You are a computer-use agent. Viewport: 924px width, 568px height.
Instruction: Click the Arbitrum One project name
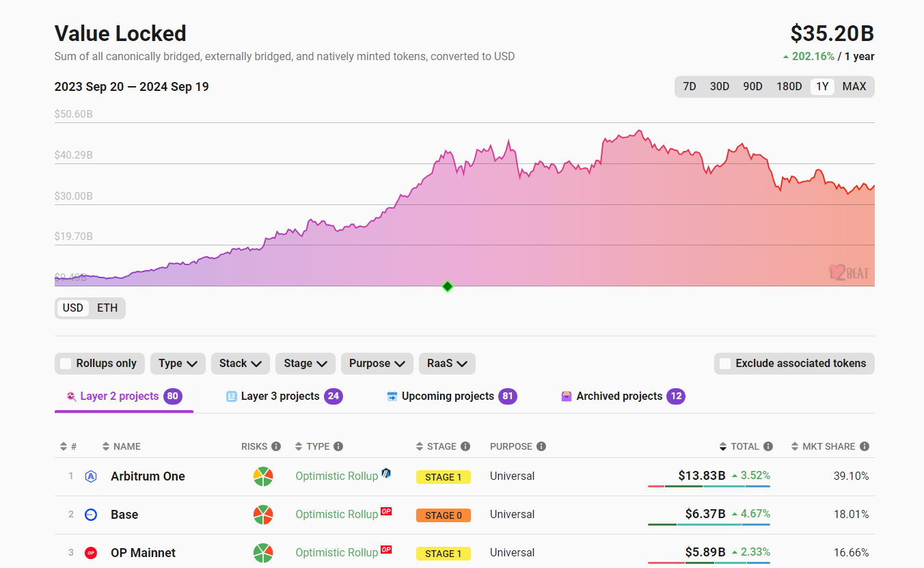point(149,476)
